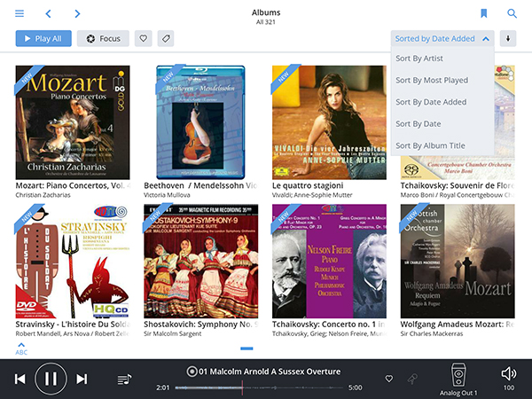Image resolution: width=532 pixels, height=399 pixels.
Task: Expand the ABC alphabet jump control
Action: point(21,348)
